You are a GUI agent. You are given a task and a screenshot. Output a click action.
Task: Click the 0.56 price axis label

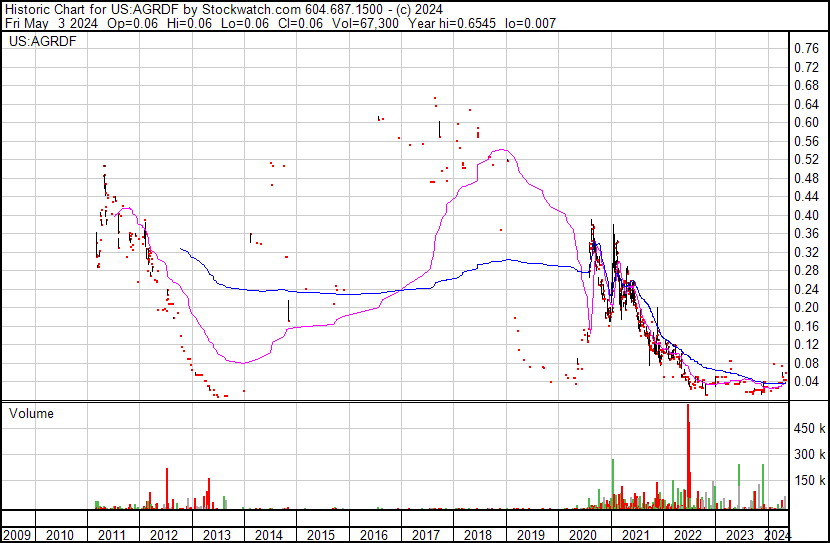coord(806,141)
